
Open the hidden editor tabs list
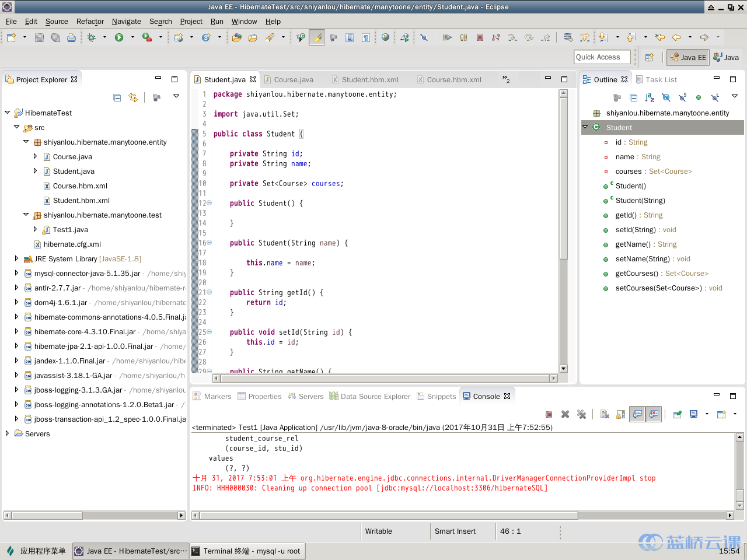(506, 79)
